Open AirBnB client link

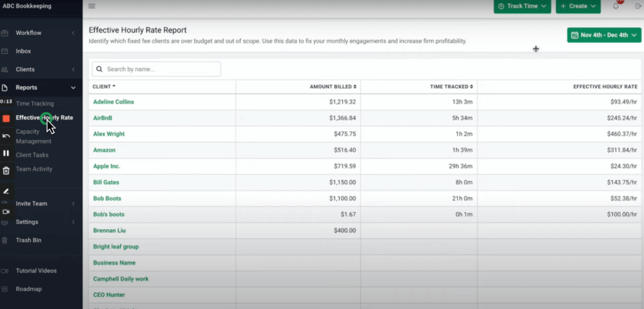pos(103,118)
